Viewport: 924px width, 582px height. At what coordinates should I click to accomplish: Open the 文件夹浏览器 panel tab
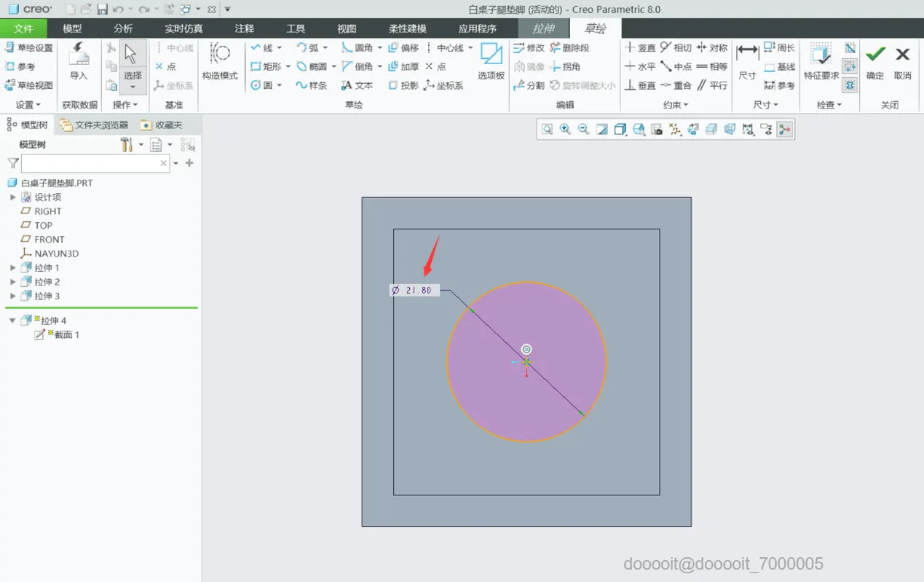[95, 125]
